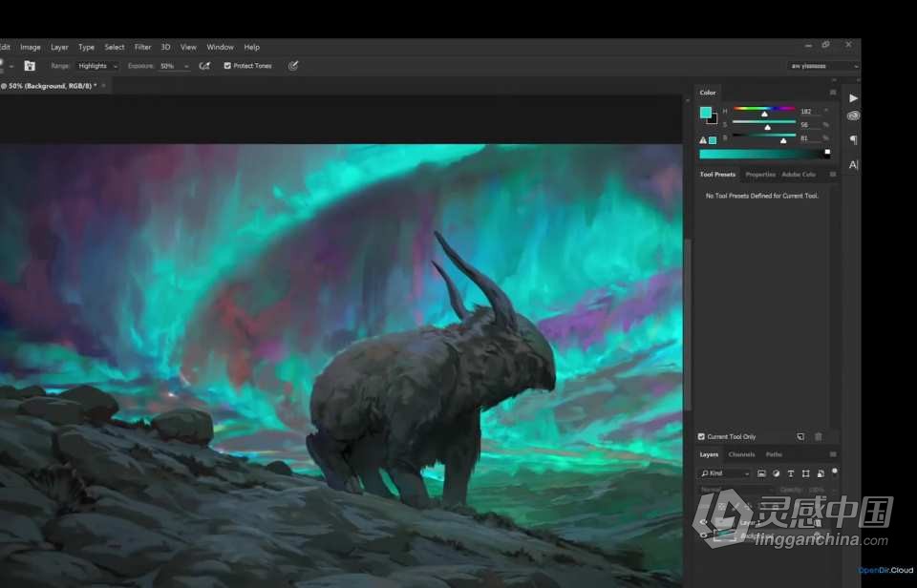Close the document tab
Image resolution: width=917 pixels, height=588 pixels.
pyautogui.click(x=103, y=86)
